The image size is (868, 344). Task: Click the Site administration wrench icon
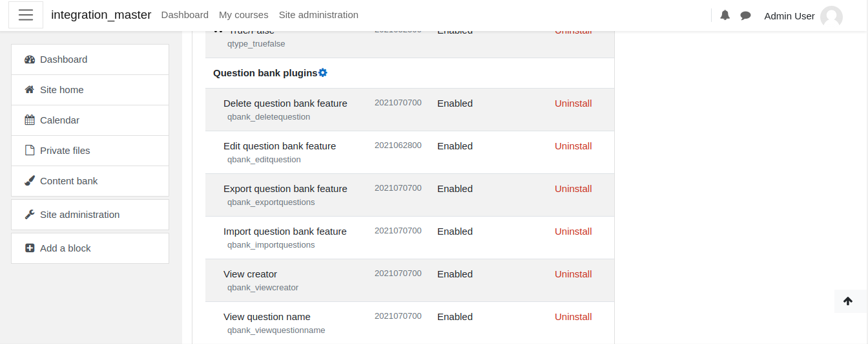[x=30, y=215]
